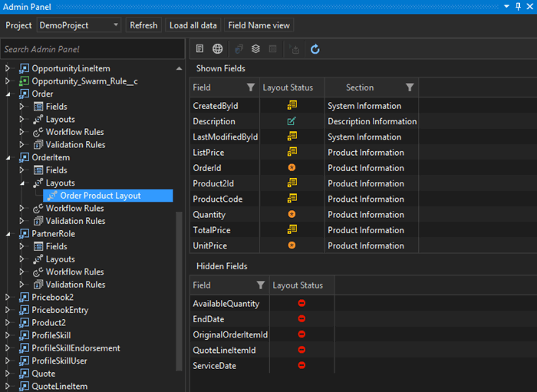Click the LastModifiedById layout status icon
This screenshot has width=537, height=392.
click(292, 137)
